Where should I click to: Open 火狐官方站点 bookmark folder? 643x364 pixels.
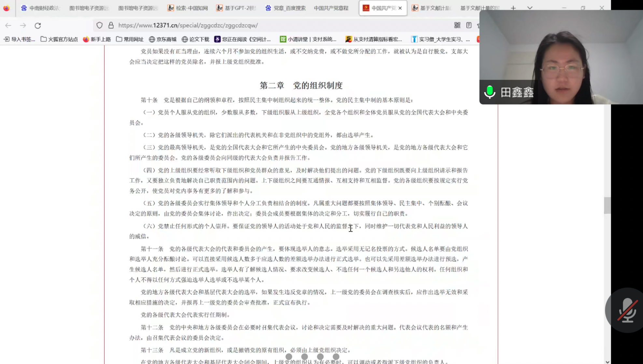pos(59,39)
